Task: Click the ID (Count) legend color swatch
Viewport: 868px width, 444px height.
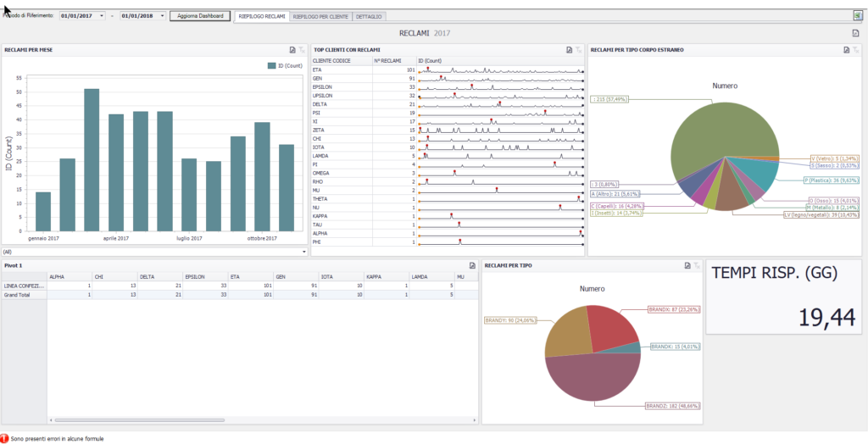Action: coord(272,65)
